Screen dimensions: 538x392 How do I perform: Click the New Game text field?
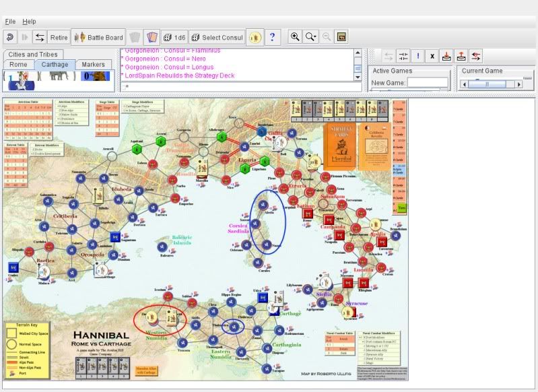[428, 82]
